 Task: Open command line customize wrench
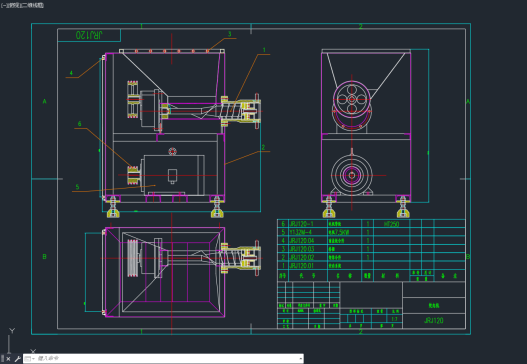17,359
